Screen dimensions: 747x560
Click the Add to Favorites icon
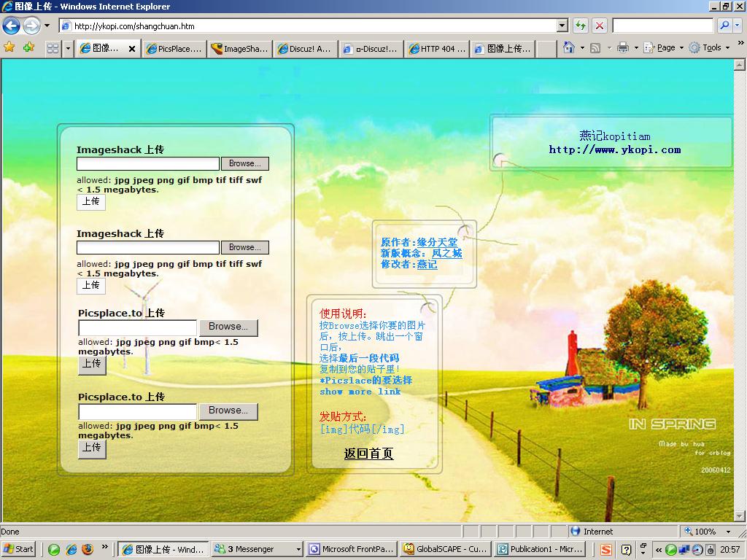pyautogui.click(x=29, y=47)
